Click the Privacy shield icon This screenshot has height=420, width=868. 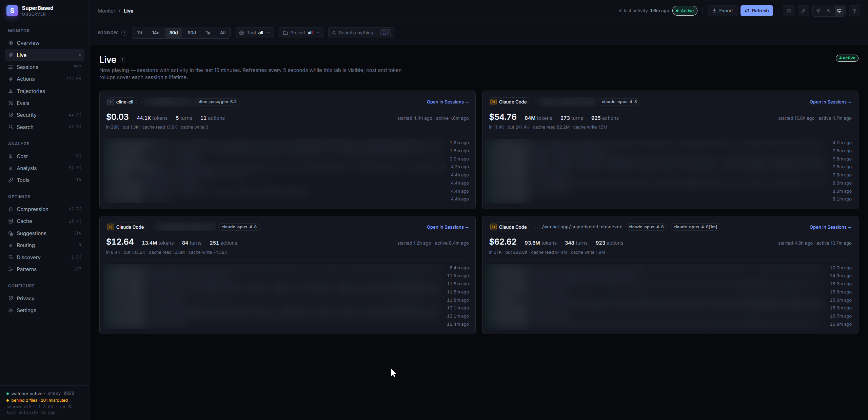(x=11, y=299)
